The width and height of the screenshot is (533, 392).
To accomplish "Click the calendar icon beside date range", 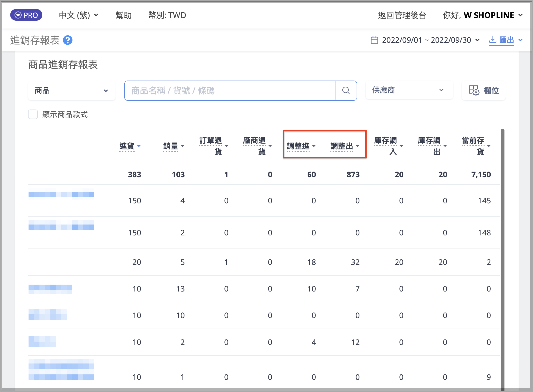I will pyautogui.click(x=374, y=40).
